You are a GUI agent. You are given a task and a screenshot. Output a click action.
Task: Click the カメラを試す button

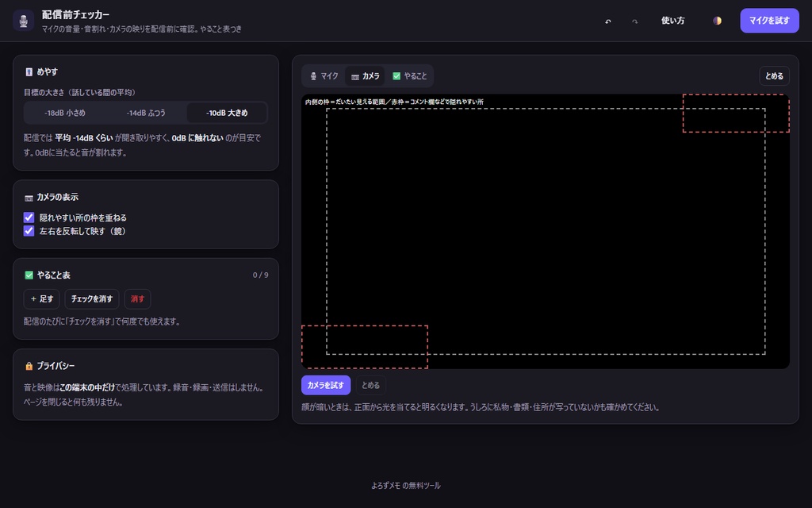pos(326,385)
